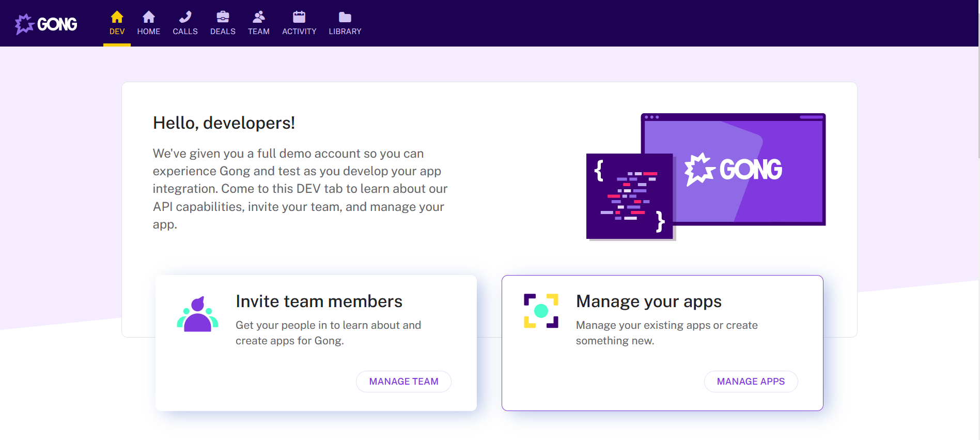
Task: Click the DEV house icon
Action: coord(117,17)
